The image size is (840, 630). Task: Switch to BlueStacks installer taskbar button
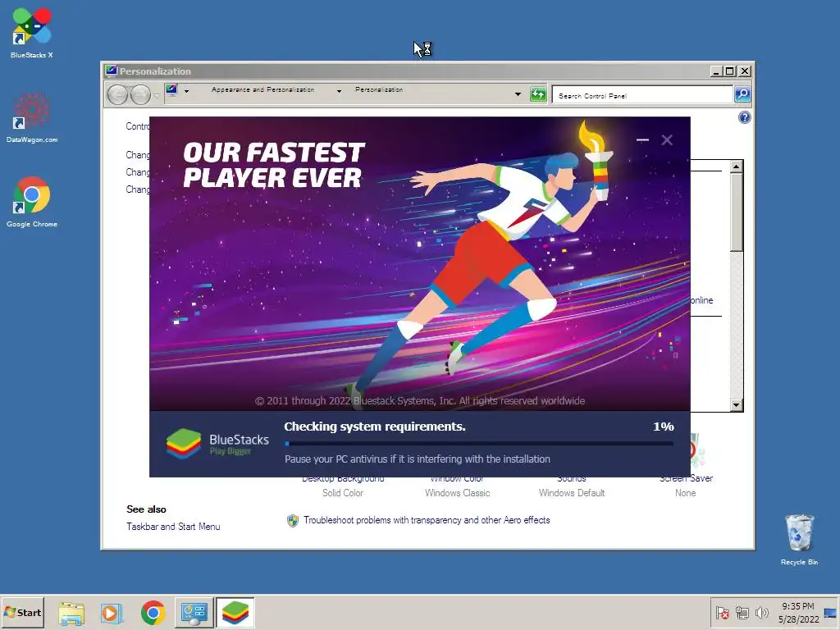[235, 613]
